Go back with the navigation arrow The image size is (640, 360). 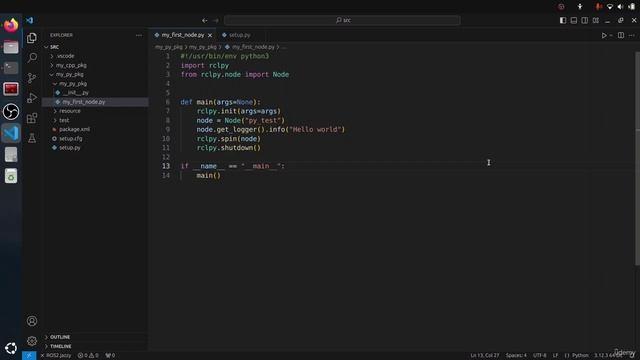pyautogui.click(x=204, y=20)
